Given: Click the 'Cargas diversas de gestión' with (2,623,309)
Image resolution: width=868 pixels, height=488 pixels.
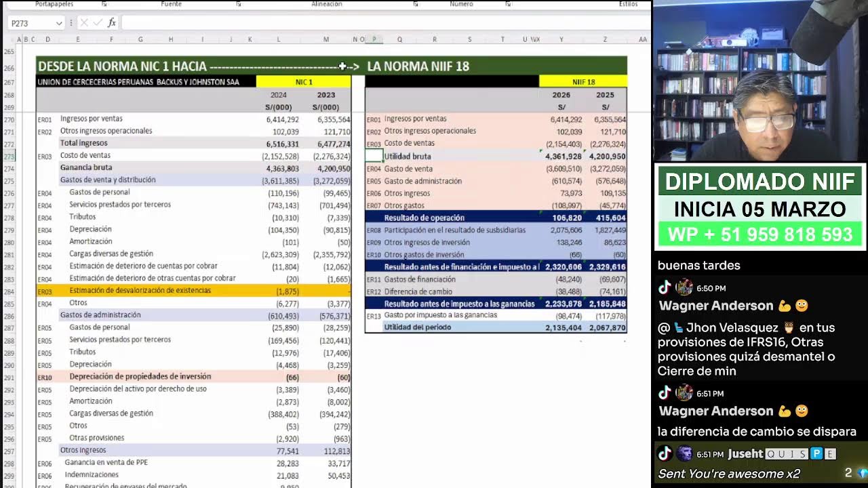Looking at the screenshot, I should point(111,253).
